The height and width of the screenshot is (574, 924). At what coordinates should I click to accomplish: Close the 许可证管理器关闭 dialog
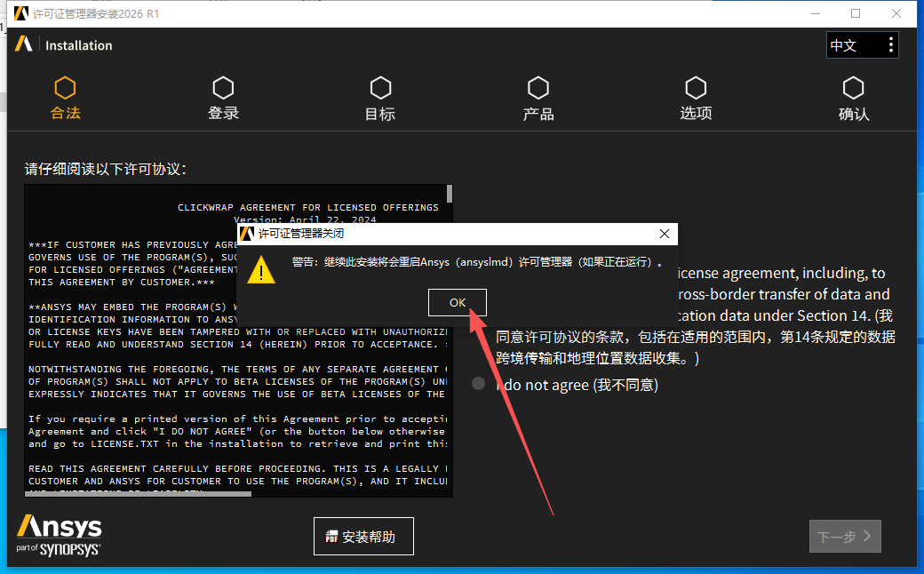pyautogui.click(x=664, y=235)
